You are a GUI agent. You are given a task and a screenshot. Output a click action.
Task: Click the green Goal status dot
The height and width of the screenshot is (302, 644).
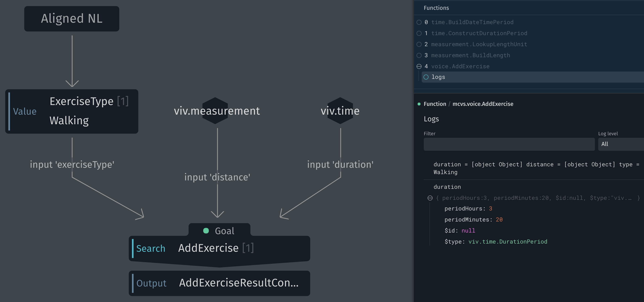(x=206, y=230)
